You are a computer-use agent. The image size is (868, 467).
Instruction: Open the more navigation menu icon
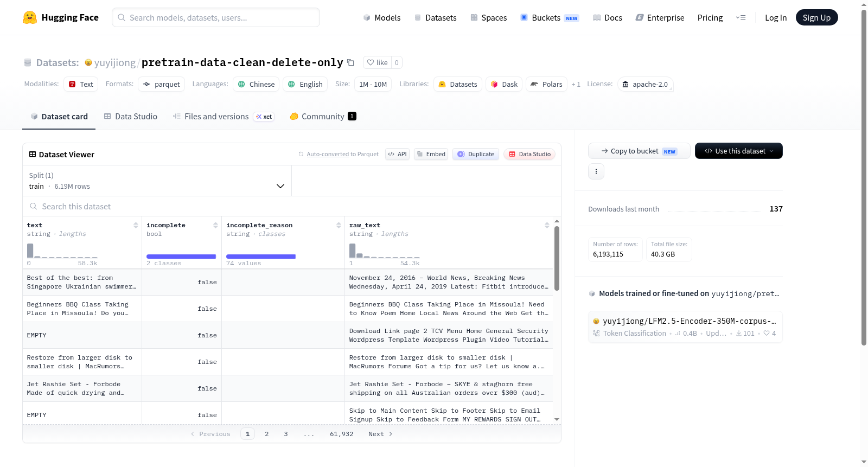[741, 17]
